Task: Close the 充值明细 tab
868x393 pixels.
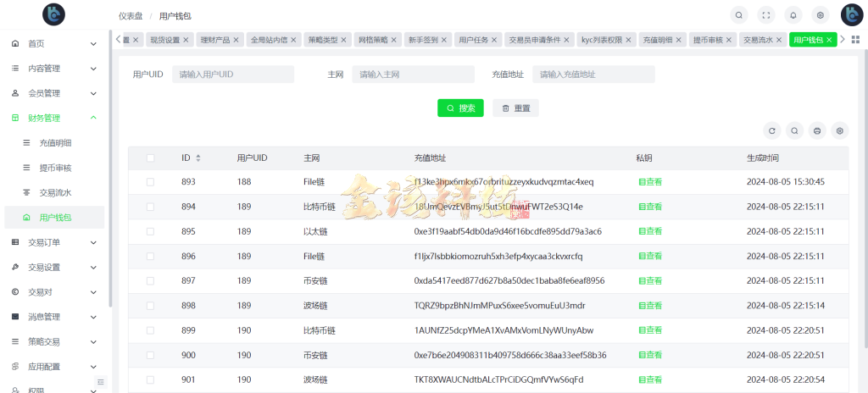Action: point(679,40)
